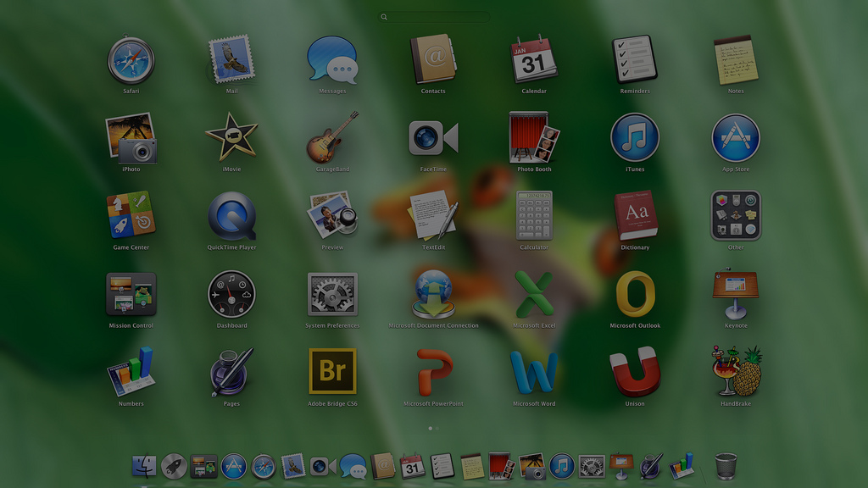The image size is (868, 488).
Task: Open Microsoft PowerPoint
Action: tap(433, 372)
